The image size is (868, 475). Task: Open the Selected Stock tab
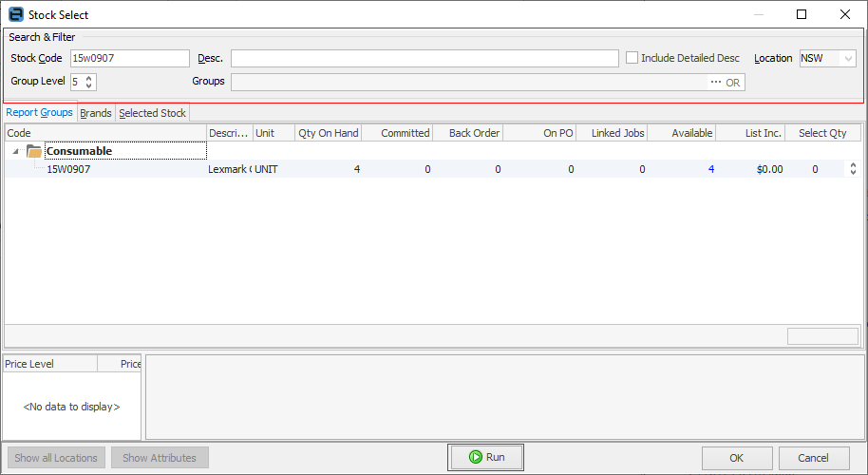152,113
